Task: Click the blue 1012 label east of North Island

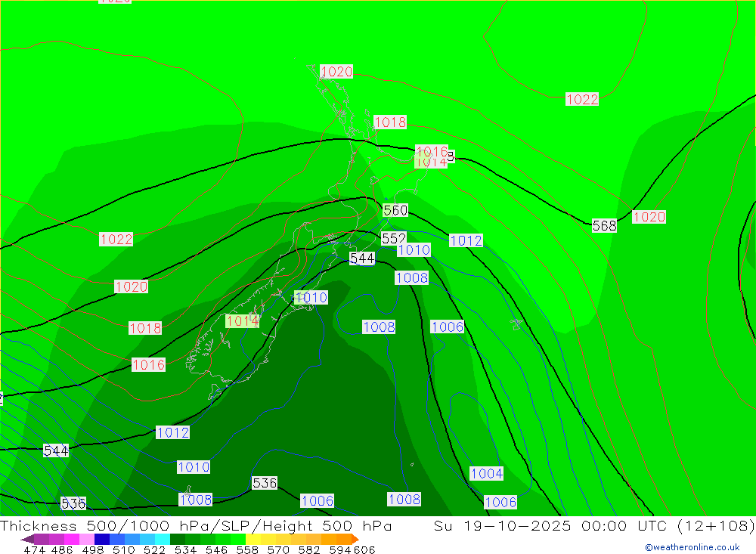Action: [466, 240]
